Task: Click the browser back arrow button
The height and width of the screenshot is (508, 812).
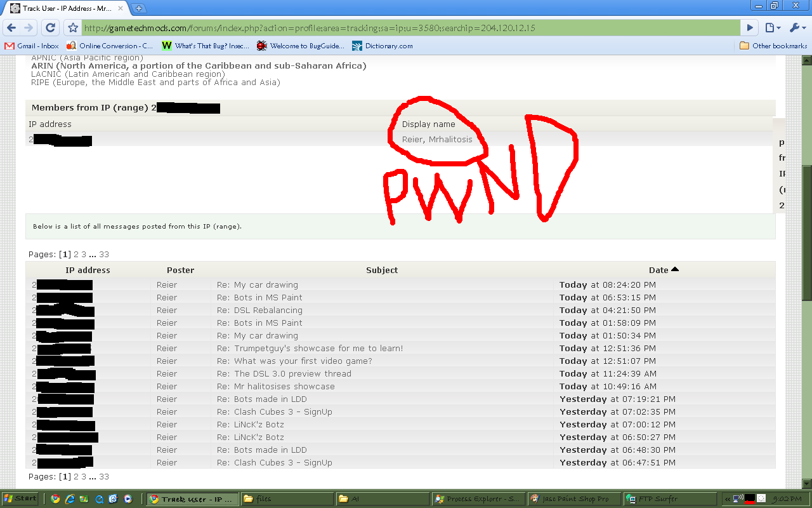Action: pyautogui.click(x=11, y=28)
